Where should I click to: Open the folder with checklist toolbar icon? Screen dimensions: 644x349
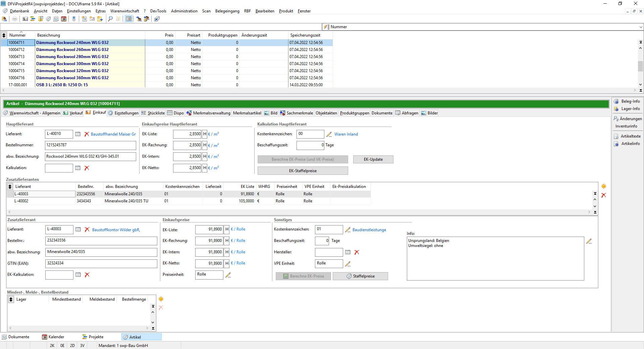tap(41, 19)
